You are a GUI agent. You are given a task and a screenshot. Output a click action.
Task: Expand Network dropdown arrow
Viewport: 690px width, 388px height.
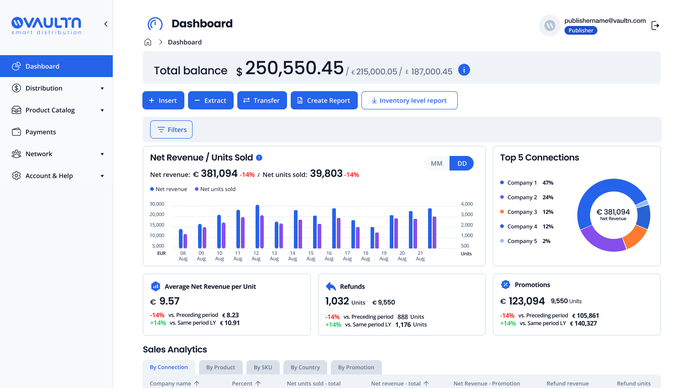(102, 154)
